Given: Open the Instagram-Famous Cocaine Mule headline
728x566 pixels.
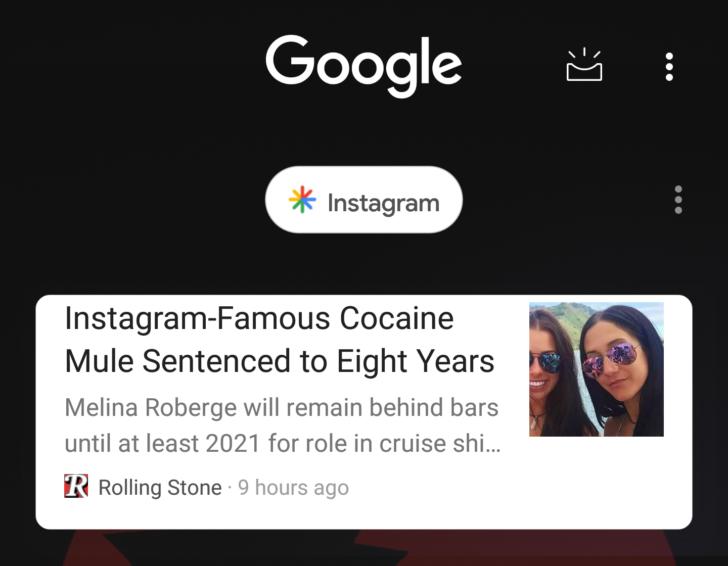Looking at the screenshot, I should click(x=280, y=339).
